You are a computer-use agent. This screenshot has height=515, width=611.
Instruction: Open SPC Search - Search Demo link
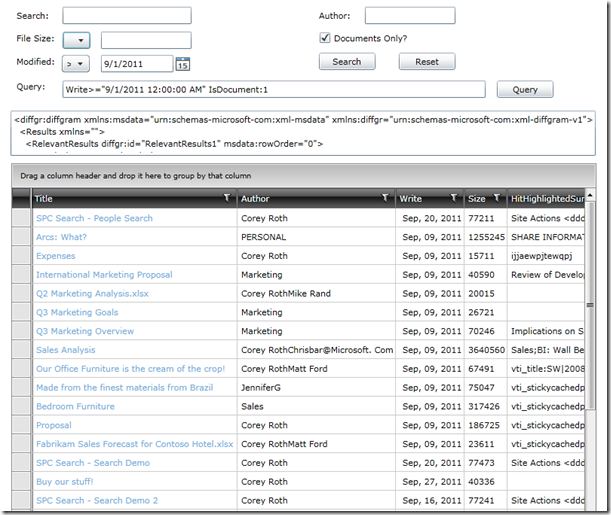click(93, 463)
